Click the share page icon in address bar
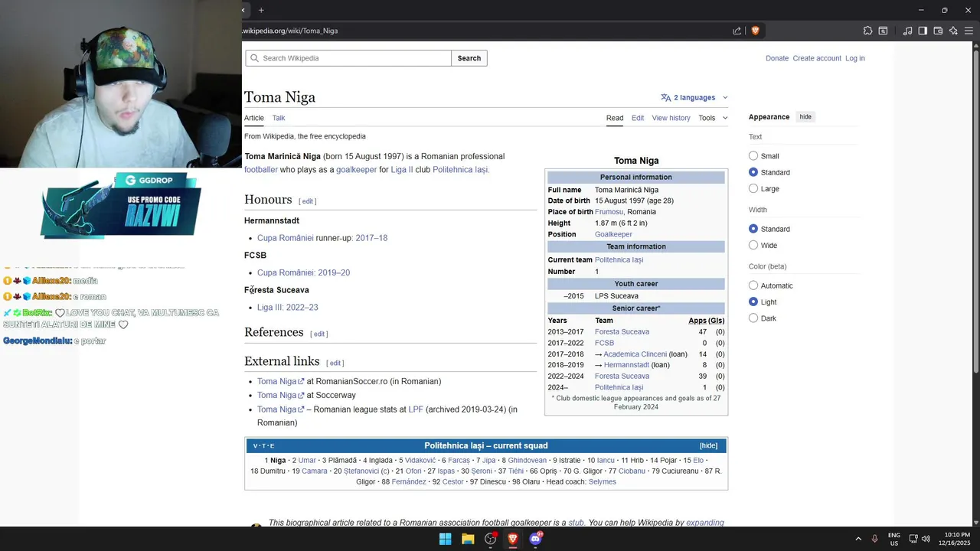980x551 pixels. (737, 31)
